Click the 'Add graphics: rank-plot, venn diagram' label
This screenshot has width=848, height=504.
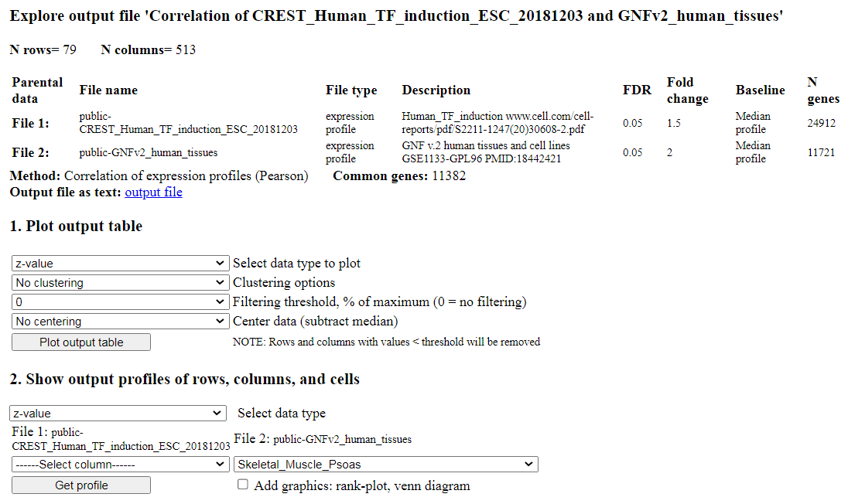361,485
